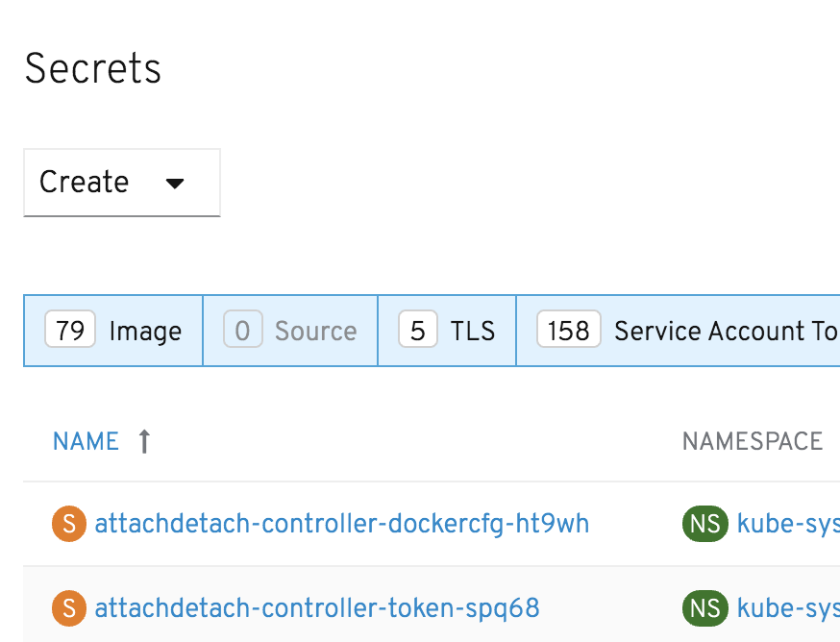Toggle the Source secrets filter
840x642 pixels.
tap(290, 332)
